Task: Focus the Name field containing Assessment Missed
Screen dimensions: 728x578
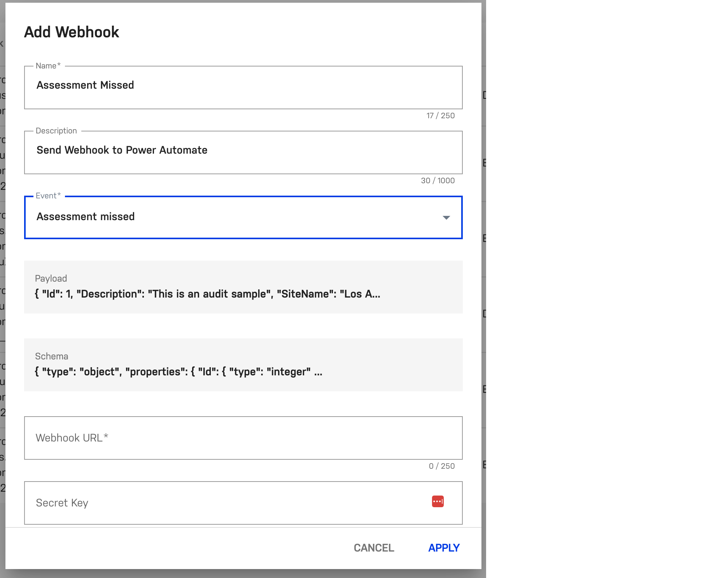Action: click(x=243, y=86)
